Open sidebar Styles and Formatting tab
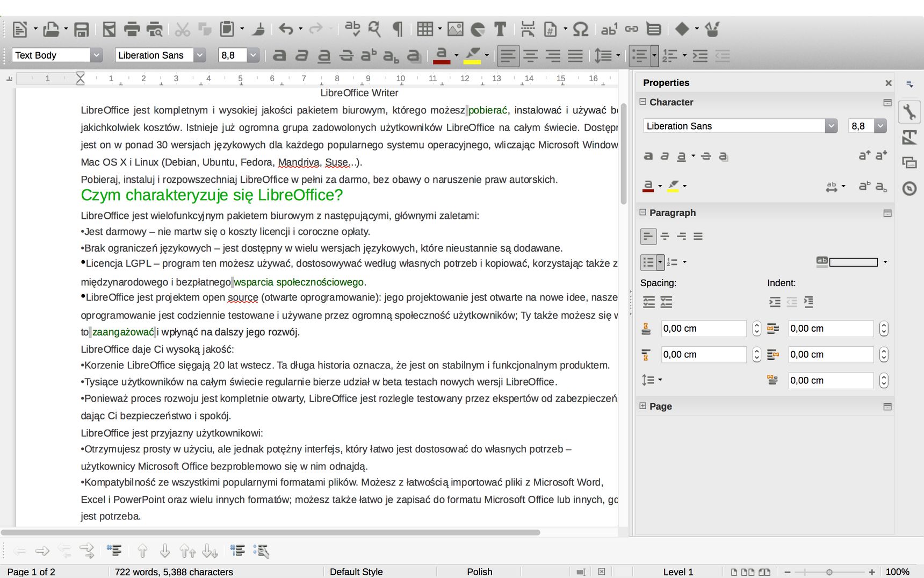The height and width of the screenshot is (578, 924). [x=909, y=137]
